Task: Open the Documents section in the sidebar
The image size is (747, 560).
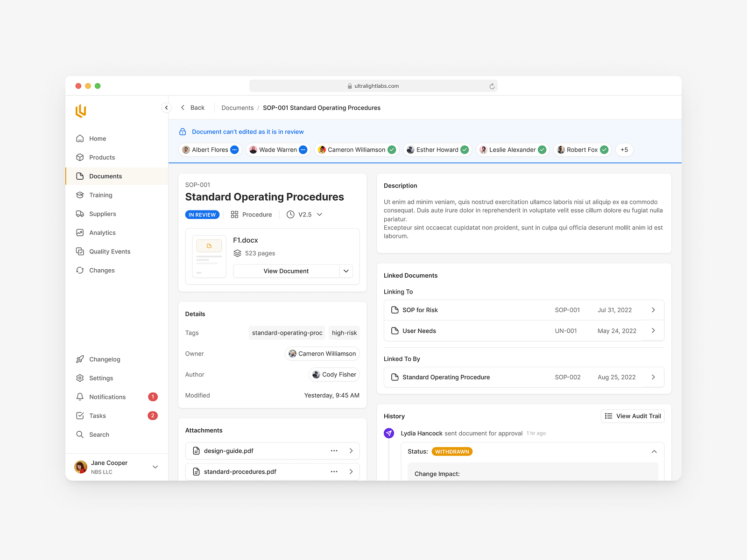Action: pos(105,176)
